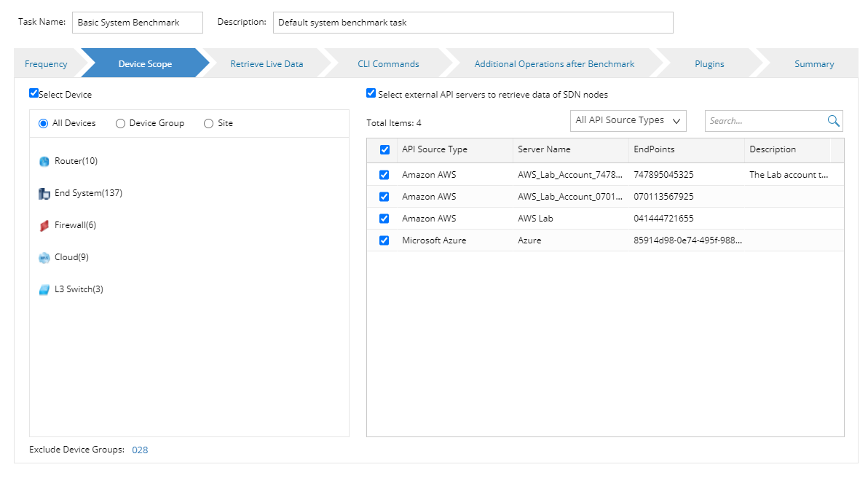Go to the Retrieve Live Data tab
This screenshot has width=868, height=478.
[267, 64]
